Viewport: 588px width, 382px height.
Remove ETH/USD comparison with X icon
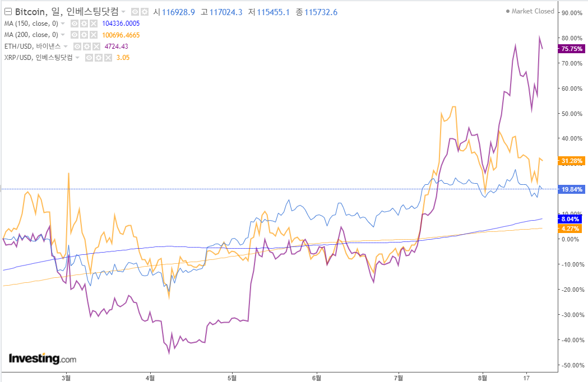[x=96, y=46]
